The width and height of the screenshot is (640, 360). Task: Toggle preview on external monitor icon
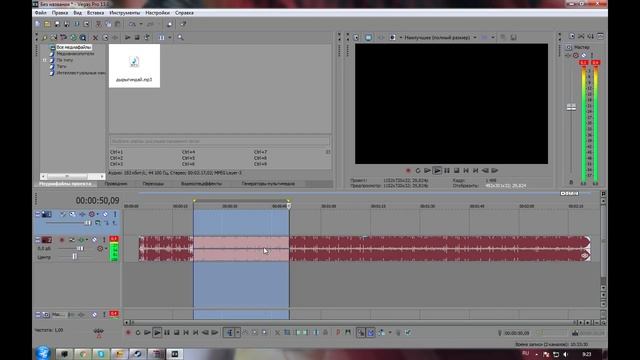pyautogui.click(x=369, y=38)
